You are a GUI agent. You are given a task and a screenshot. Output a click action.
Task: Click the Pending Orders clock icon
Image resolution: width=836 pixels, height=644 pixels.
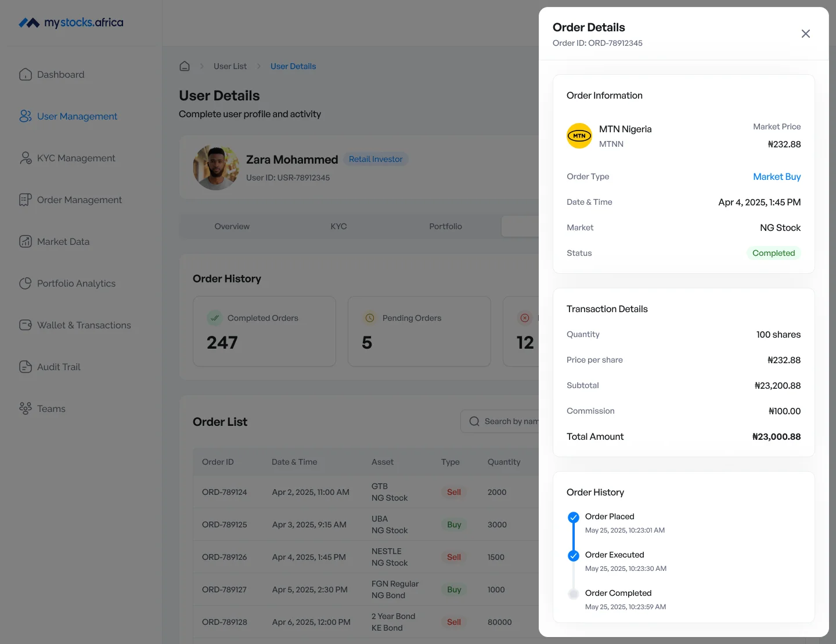(x=370, y=318)
